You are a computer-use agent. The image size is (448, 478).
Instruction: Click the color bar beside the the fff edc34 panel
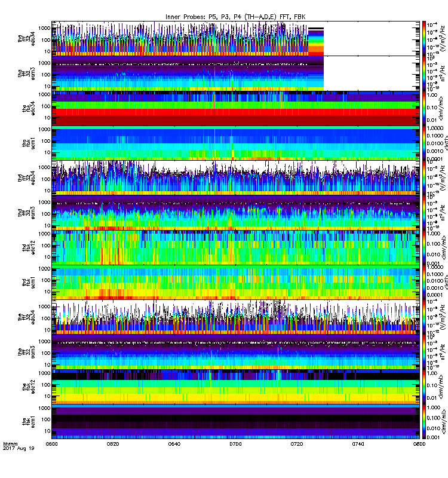click(424, 317)
